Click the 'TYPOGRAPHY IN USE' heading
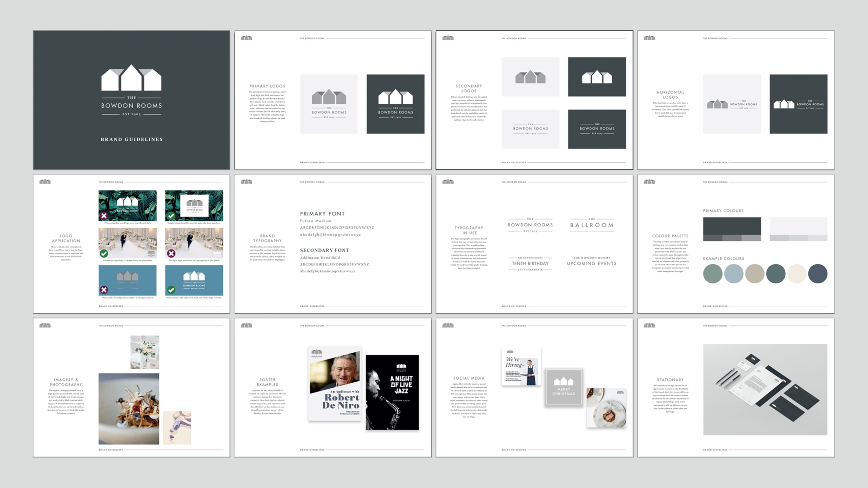The height and width of the screenshot is (488, 868). tap(469, 230)
